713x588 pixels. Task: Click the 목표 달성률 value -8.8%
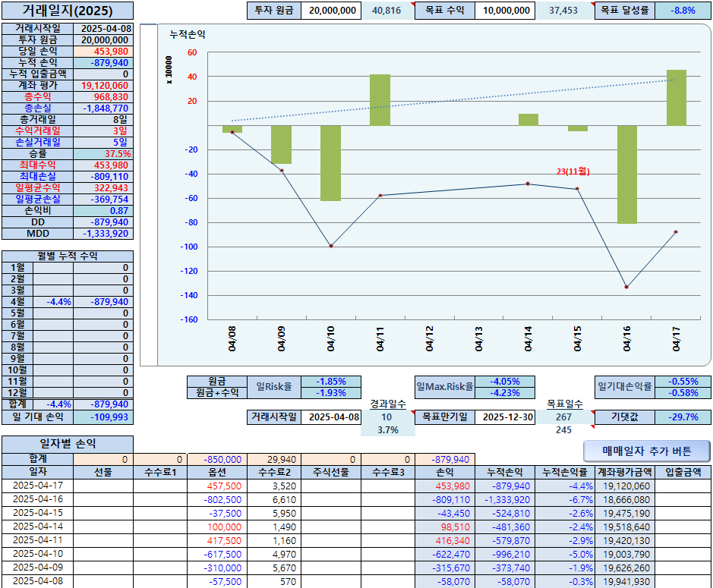point(683,11)
